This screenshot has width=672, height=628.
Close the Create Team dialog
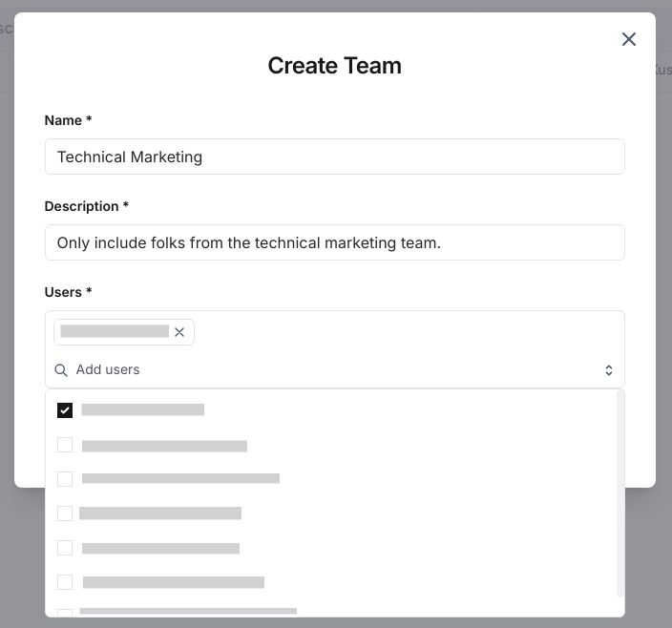[628, 39]
